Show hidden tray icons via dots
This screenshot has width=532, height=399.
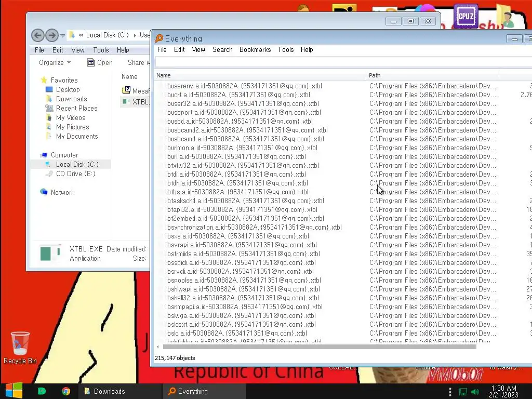coord(450,392)
